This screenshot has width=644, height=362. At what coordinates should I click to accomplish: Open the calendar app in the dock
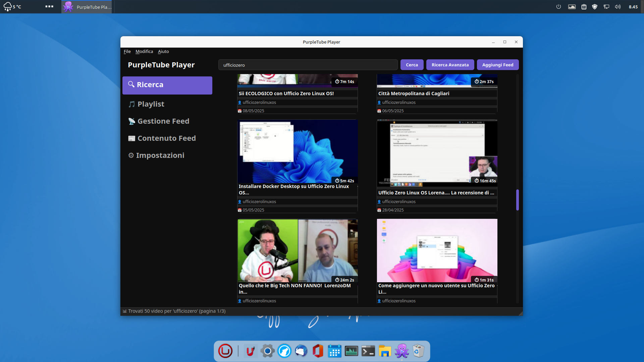click(x=334, y=351)
